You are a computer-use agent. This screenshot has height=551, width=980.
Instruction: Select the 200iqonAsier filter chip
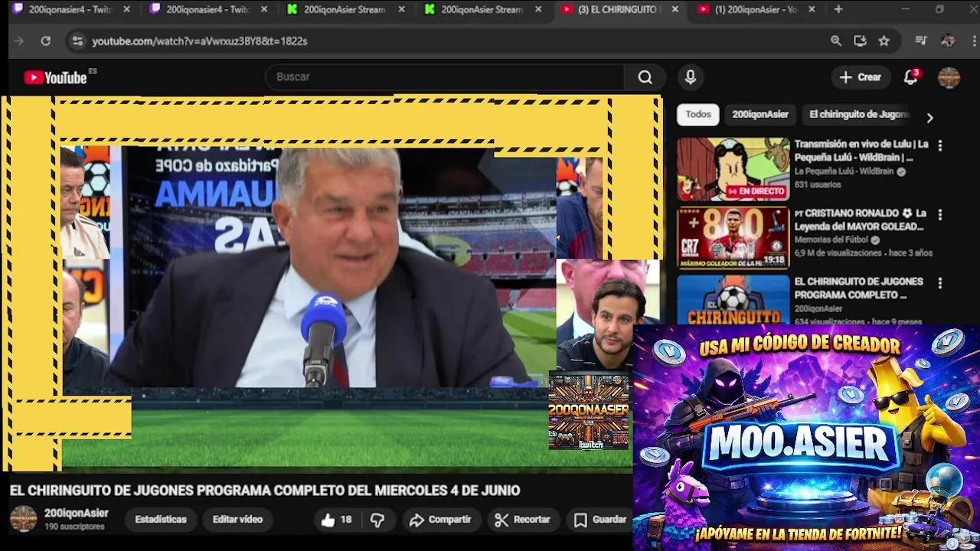click(760, 114)
